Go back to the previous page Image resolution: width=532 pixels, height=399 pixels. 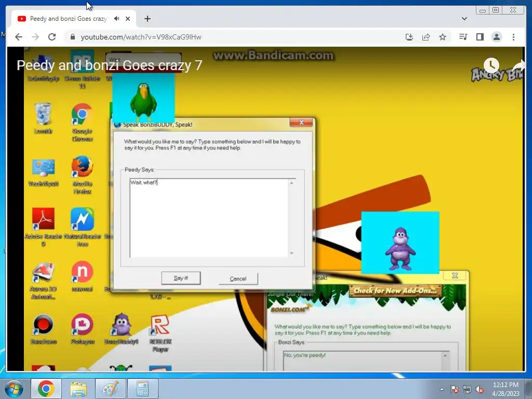coord(19,37)
